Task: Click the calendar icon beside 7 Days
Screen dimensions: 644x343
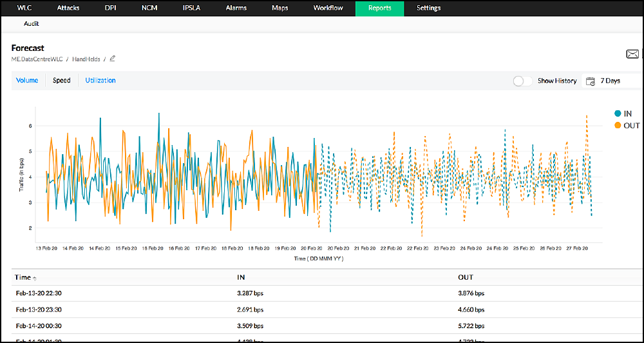Action: pyautogui.click(x=590, y=81)
